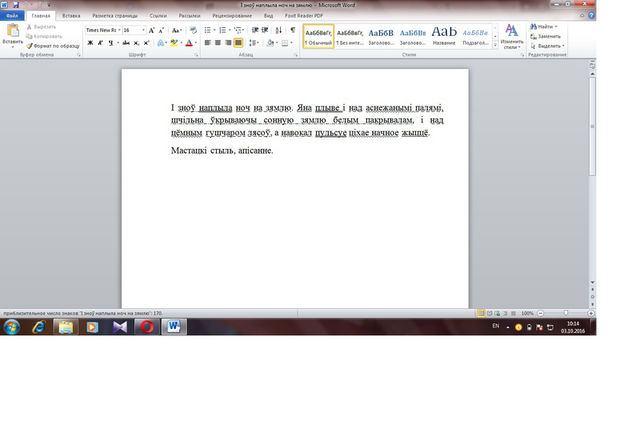Click the zoom in plus button
Viewport: 640px width, 429px height.
[591, 313]
